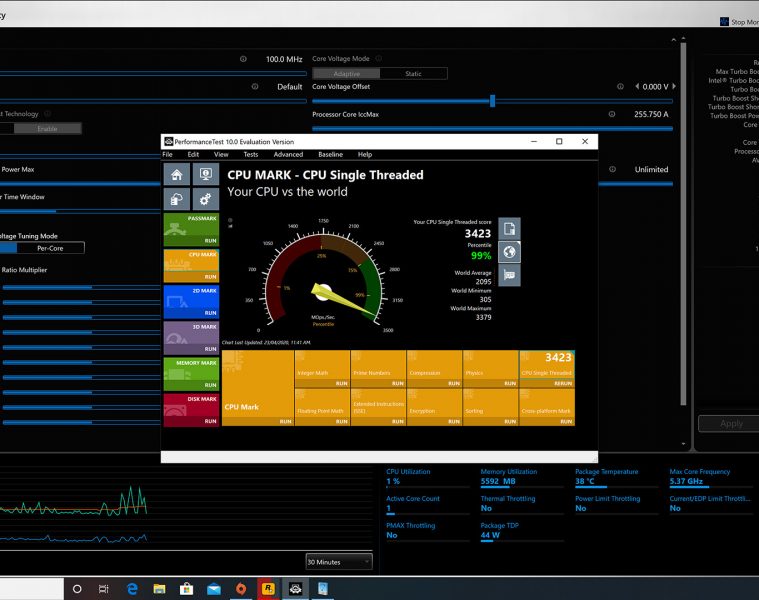Image resolution: width=759 pixels, height=600 pixels.
Task: Click the cloud upload baseline icon
Action: tap(177, 199)
